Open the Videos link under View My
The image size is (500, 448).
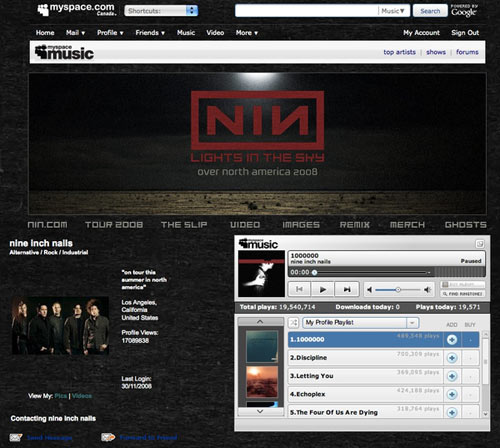pyautogui.click(x=82, y=396)
